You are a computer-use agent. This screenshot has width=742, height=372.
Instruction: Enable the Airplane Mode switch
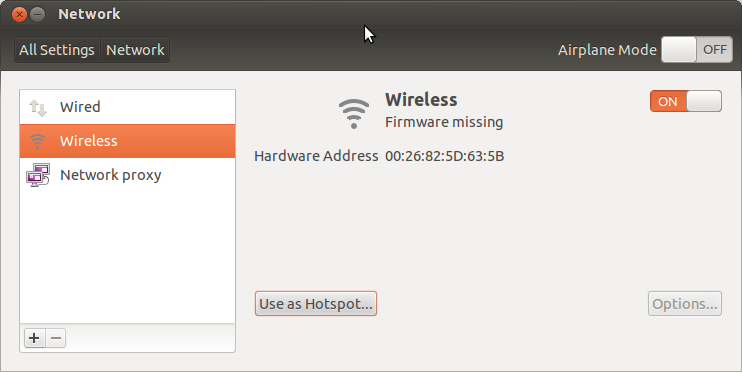pos(697,50)
